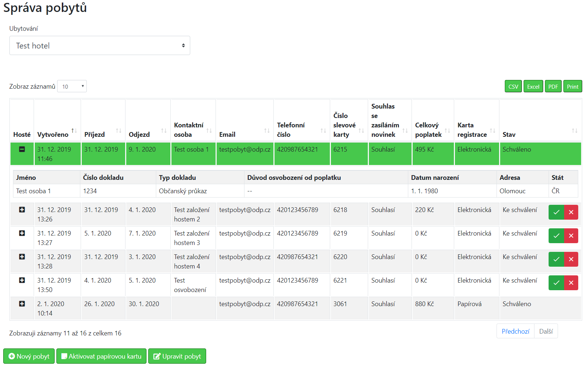Expand guests for Test založení hostem 2
Image resolution: width=588 pixels, height=368 pixels.
(x=22, y=210)
